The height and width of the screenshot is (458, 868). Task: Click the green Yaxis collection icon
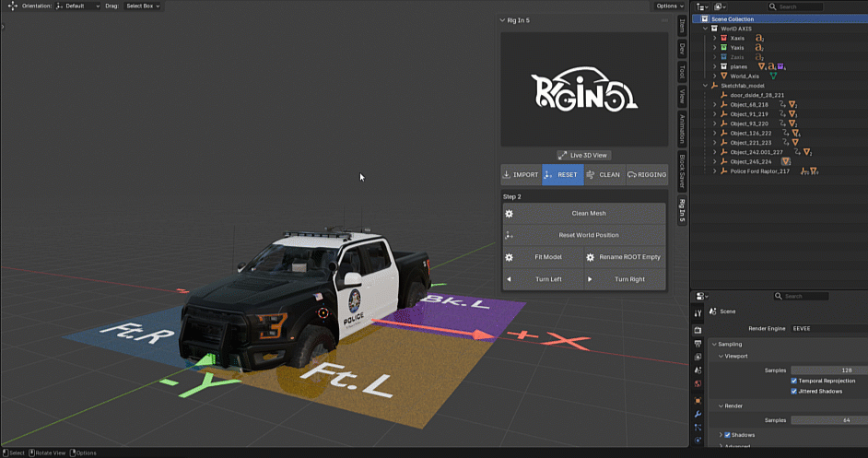(x=723, y=48)
